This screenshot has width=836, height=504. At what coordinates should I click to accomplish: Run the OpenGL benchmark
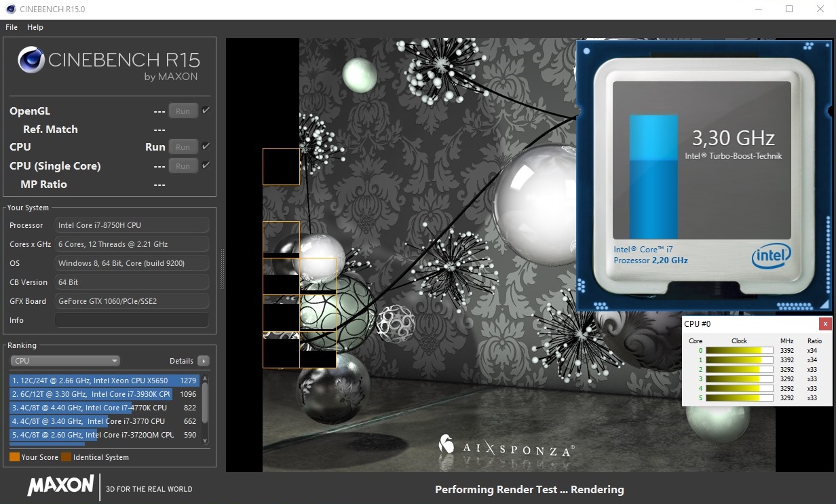tap(183, 111)
